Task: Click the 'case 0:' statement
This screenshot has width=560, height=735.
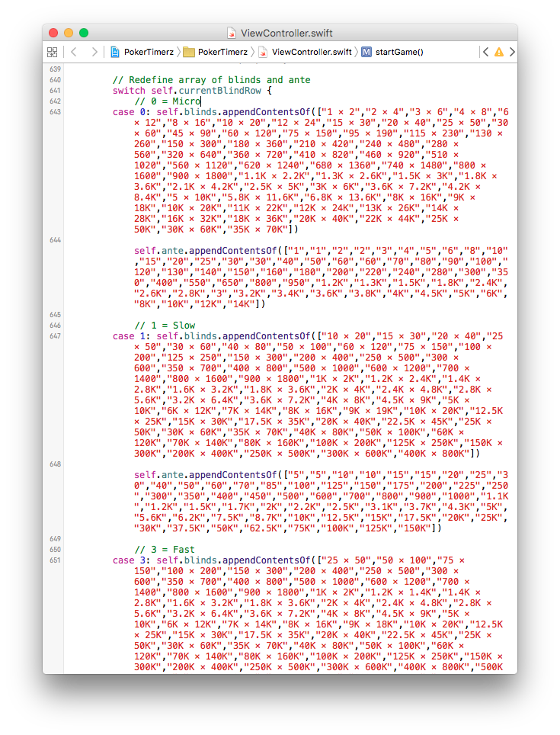Action: point(132,112)
